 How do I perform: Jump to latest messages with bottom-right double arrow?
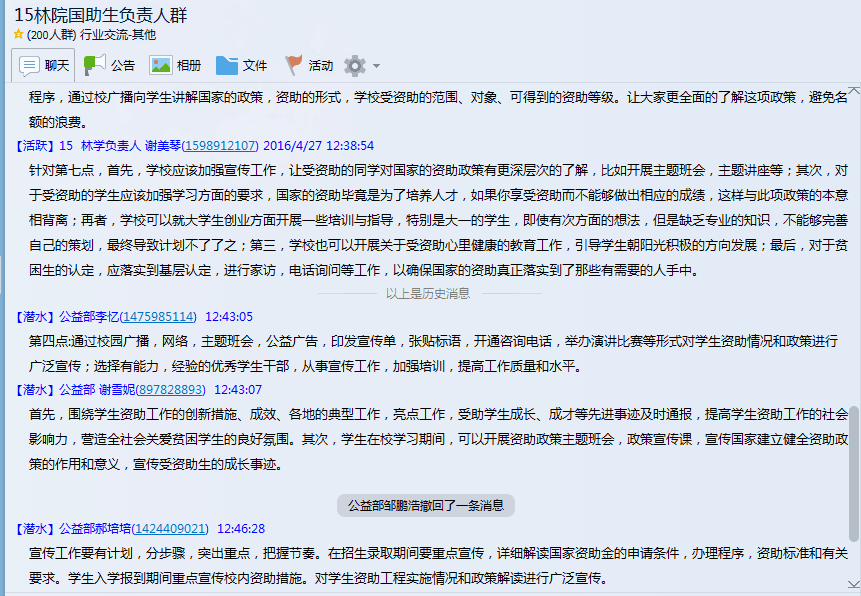click(852, 584)
